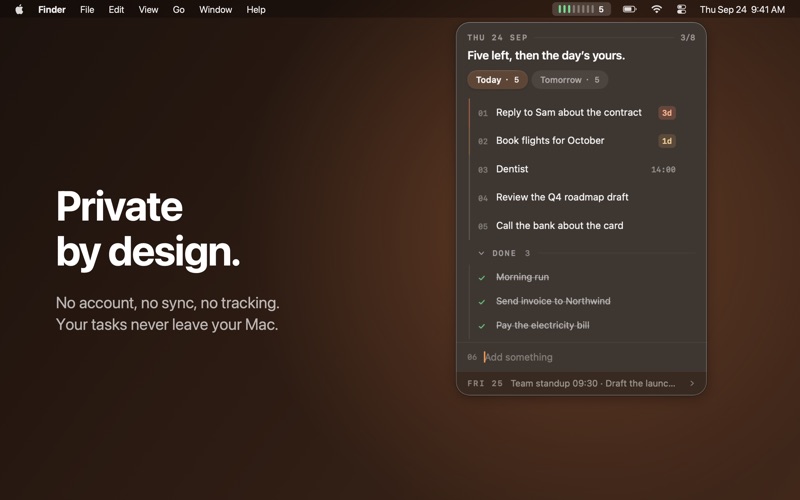Image resolution: width=800 pixels, height=500 pixels.
Task: Uncheck the Send invoice to Northwind checkmark
Action: coord(482,302)
